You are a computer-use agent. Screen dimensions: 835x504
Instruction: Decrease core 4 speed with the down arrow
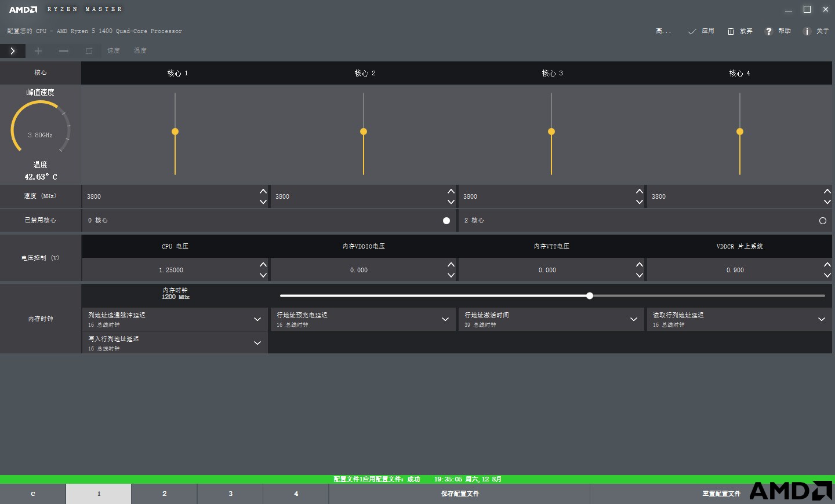point(827,202)
